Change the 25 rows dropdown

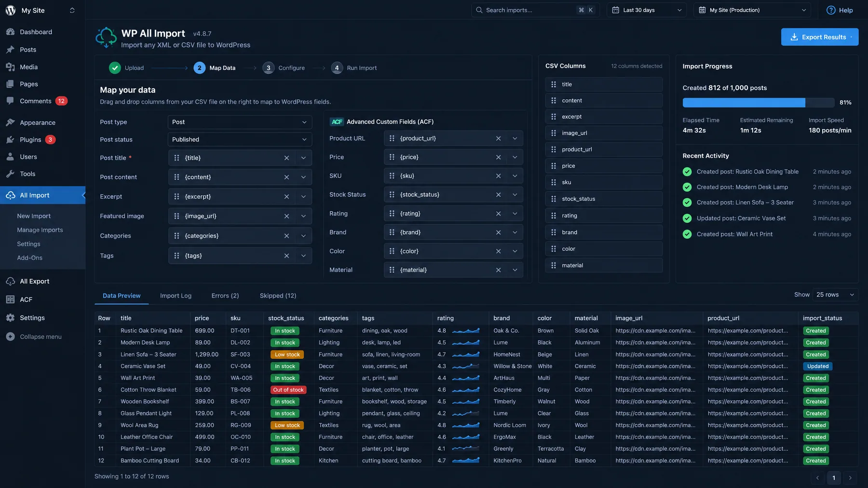[835, 295]
